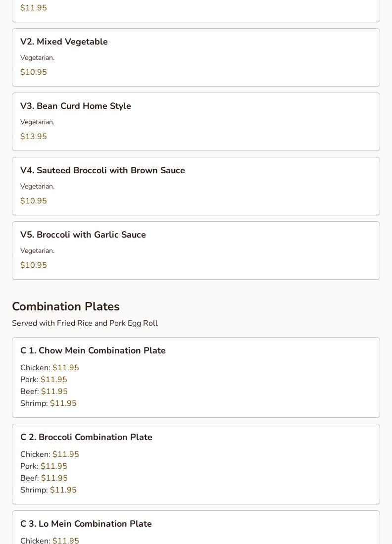
Task: Click the Combination Plates section heading
Action: pos(65,306)
